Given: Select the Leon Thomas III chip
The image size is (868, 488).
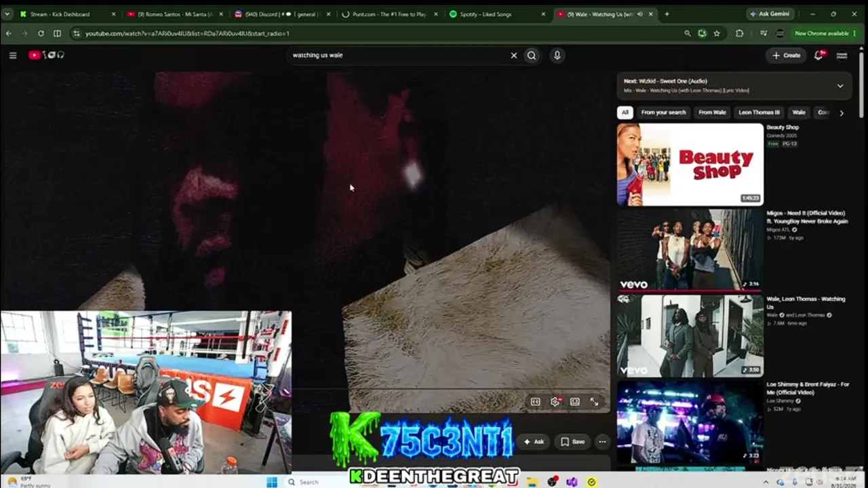Looking at the screenshot, I should pyautogui.click(x=759, y=113).
